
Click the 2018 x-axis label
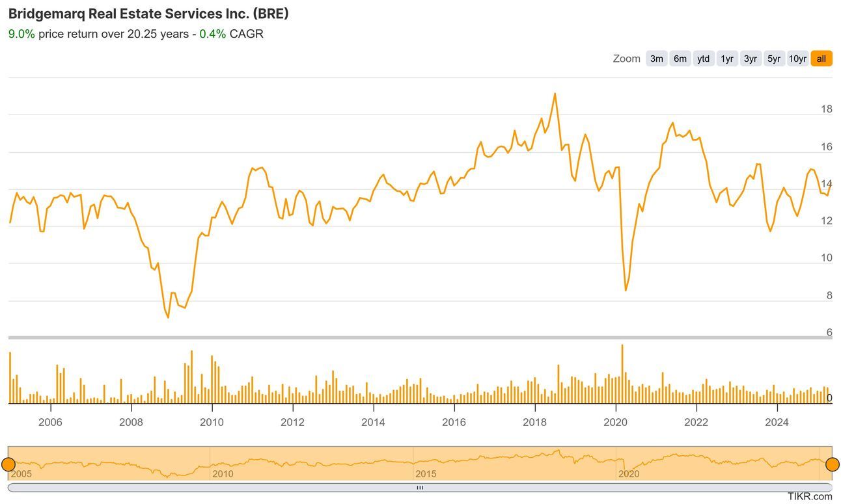tap(534, 422)
